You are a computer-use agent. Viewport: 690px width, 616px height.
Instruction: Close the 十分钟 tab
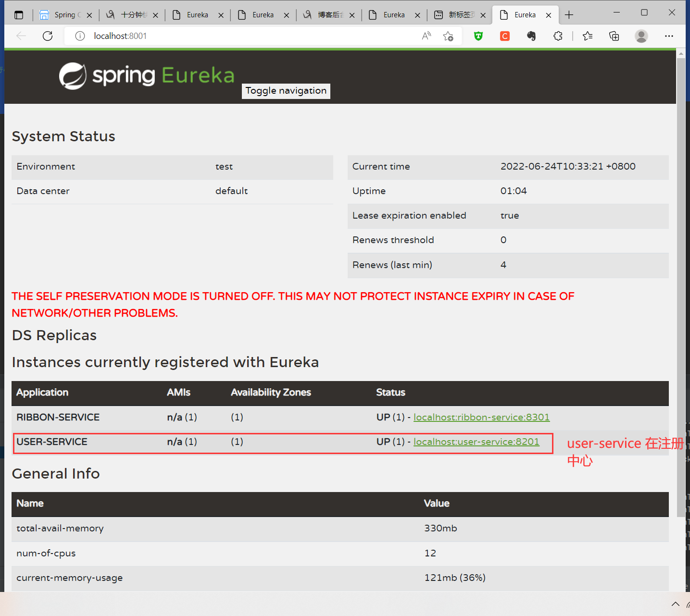click(155, 15)
